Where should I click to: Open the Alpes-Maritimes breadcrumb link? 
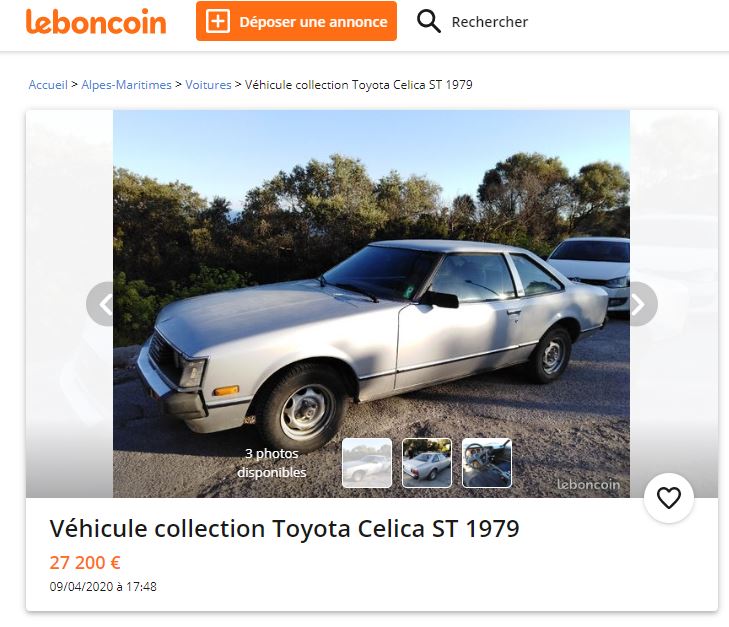[126, 85]
